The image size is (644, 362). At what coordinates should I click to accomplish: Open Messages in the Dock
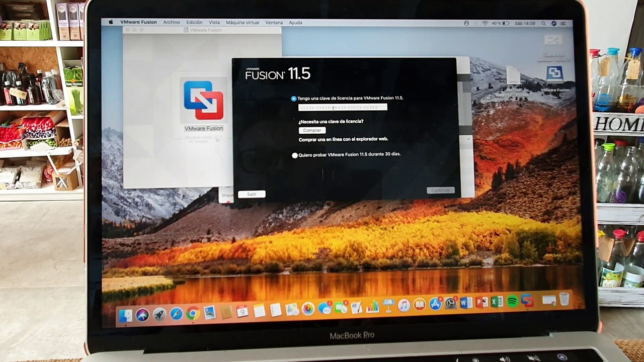(x=325, y=308)
